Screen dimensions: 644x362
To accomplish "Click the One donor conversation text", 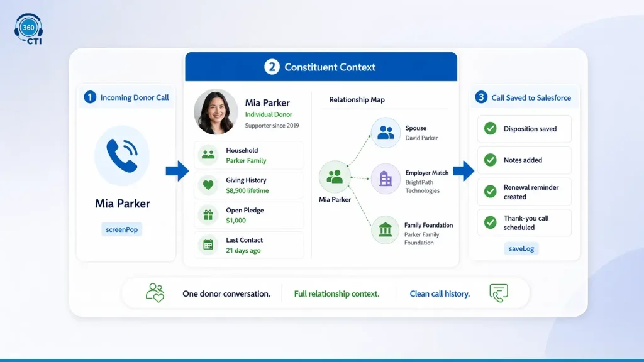I will click(x=226, y=294).
